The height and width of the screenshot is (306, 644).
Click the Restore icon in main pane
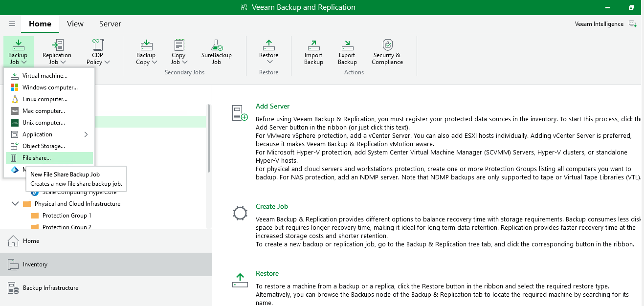[240, 281]
